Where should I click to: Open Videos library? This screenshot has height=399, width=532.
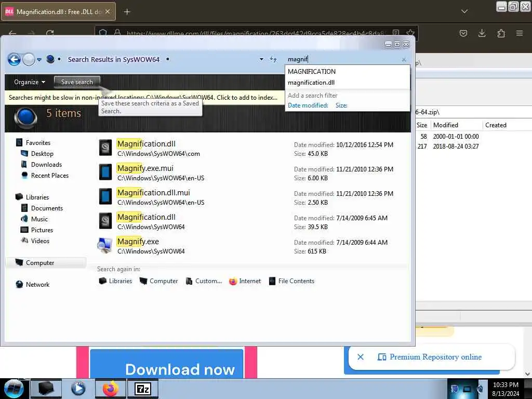39,241
